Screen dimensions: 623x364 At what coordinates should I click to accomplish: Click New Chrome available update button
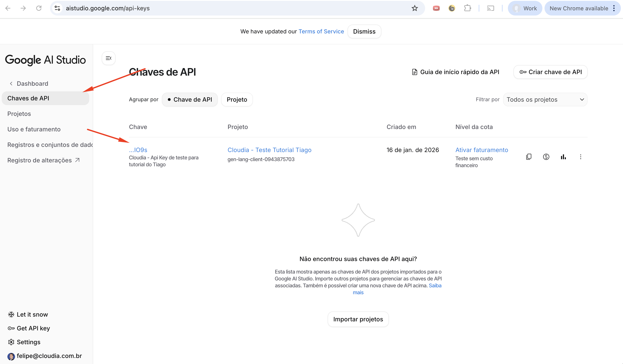tap(579, 8)
